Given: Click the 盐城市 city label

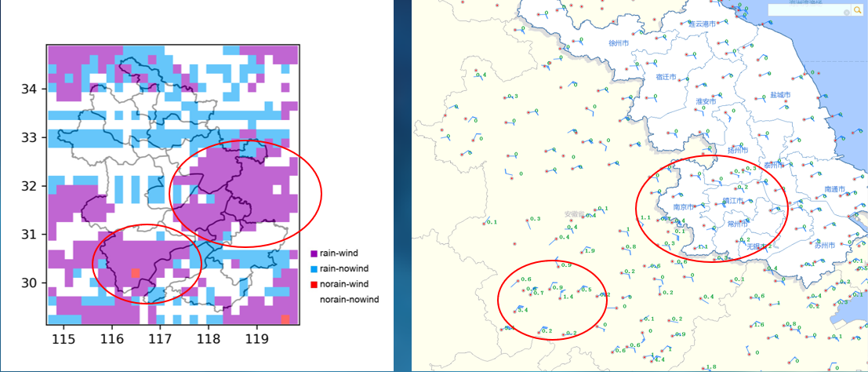Looking at the screenshot, I should coord(780,95).
